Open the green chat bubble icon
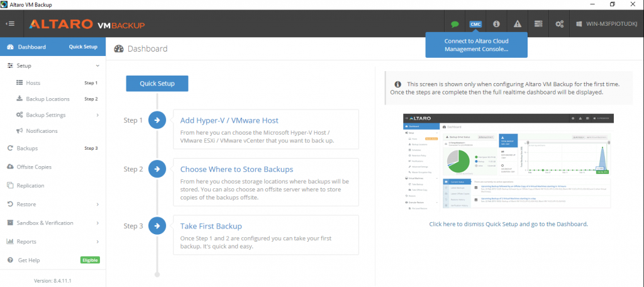Image resolution: width=644 pixels, height=287 pixels. click(455, 25)
